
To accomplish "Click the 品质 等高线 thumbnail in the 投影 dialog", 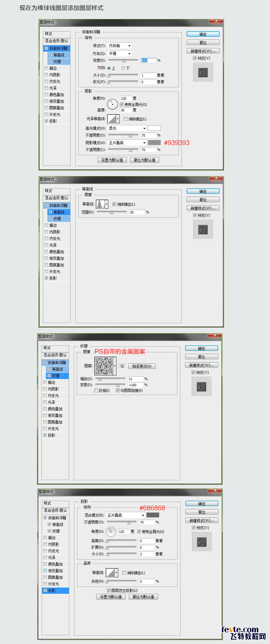I will click(x=110, y=573).
